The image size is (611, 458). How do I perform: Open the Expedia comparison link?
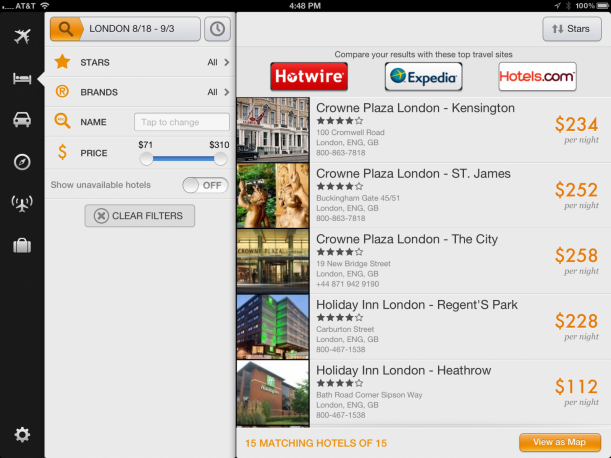pyautogui.click(x=423, y=76)
